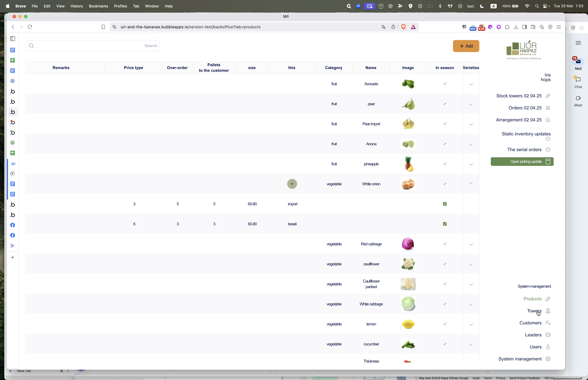
Task: Open the Mail icon with 15 badge
Action: tap(578, 61)
